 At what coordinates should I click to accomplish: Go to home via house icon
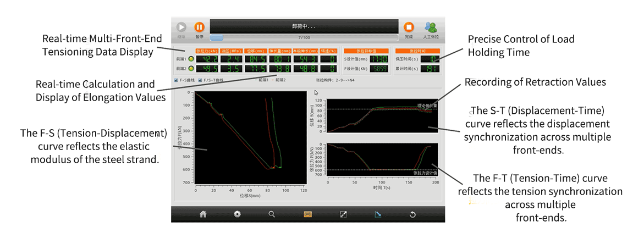pos(203,214)
